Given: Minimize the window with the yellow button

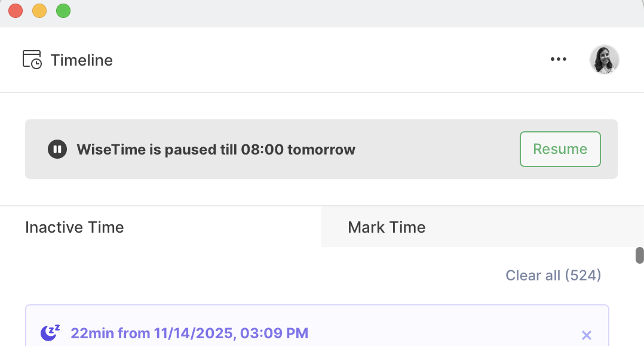Looking at the screenshot, I should [x=39, y=10].
